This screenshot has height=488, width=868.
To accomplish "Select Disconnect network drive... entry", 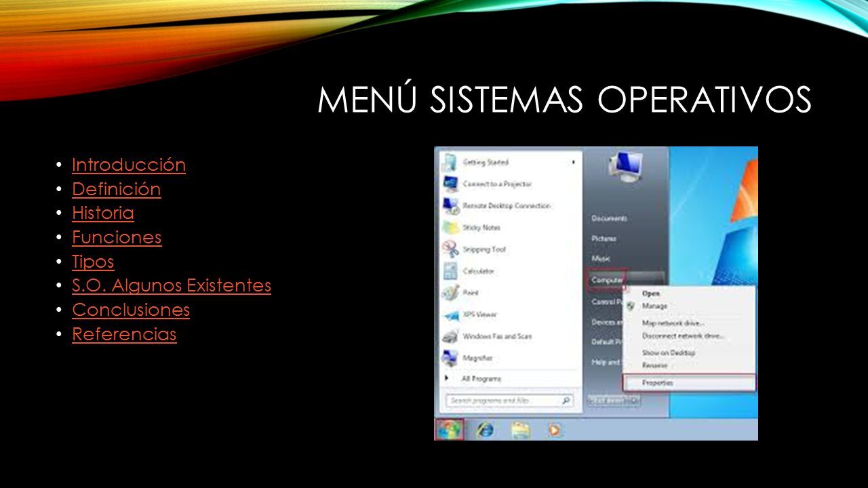I will pyautogui.click(x=683, y=335).
